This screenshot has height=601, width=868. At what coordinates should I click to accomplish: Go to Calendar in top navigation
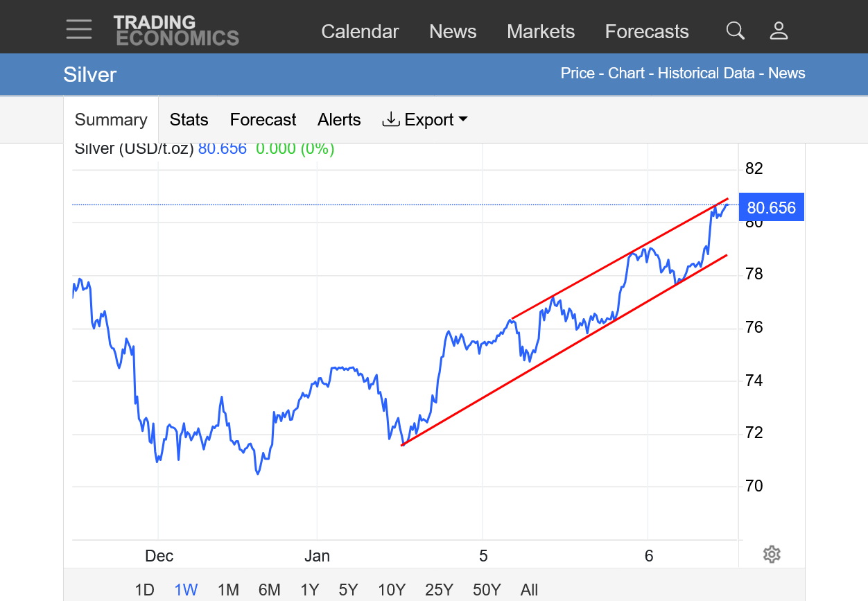click(360, 32)
